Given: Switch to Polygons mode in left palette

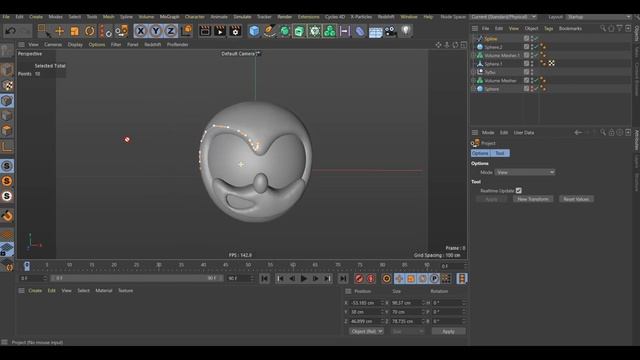Looking at the screenshot, I should [7, 131].
